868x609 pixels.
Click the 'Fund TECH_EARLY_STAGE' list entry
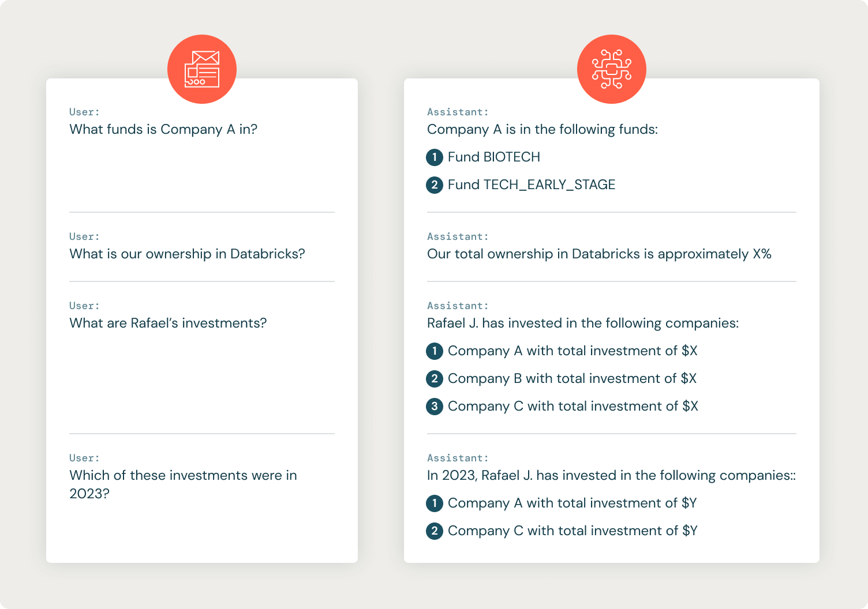coord(532,185)
